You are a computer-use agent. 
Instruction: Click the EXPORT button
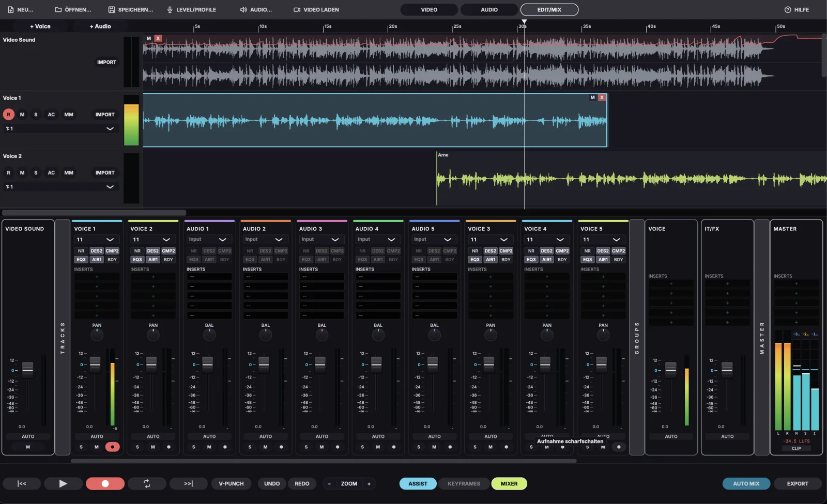pos(798,484)
